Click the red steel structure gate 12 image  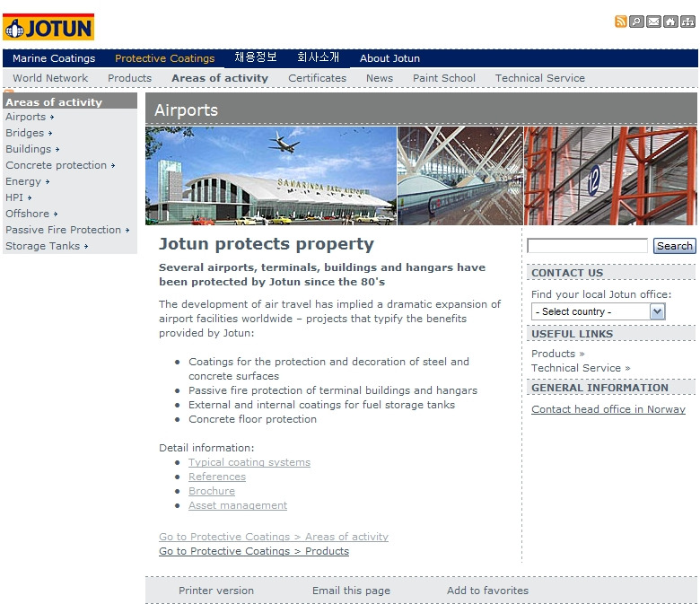point(610,176)
